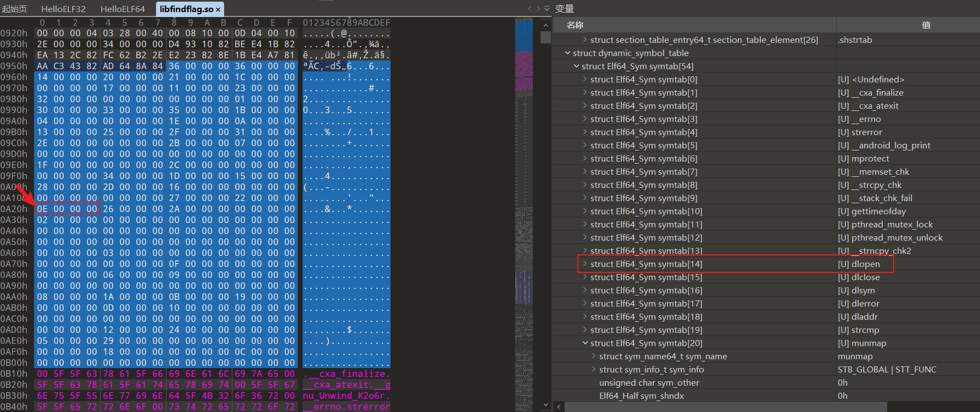Viewport: 980px width, 412px height.
Task: Select struct Elf64_Sym symtab[2] row
Action: point(766,105)
